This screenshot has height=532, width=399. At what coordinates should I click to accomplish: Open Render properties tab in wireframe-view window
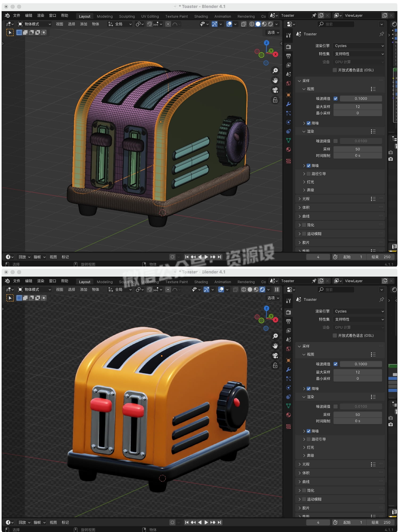pyautogui.click(x=288, y=47)
